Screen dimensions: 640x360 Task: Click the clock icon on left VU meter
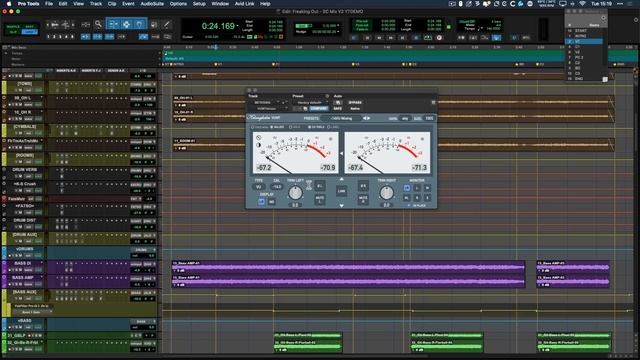point(258,138)
